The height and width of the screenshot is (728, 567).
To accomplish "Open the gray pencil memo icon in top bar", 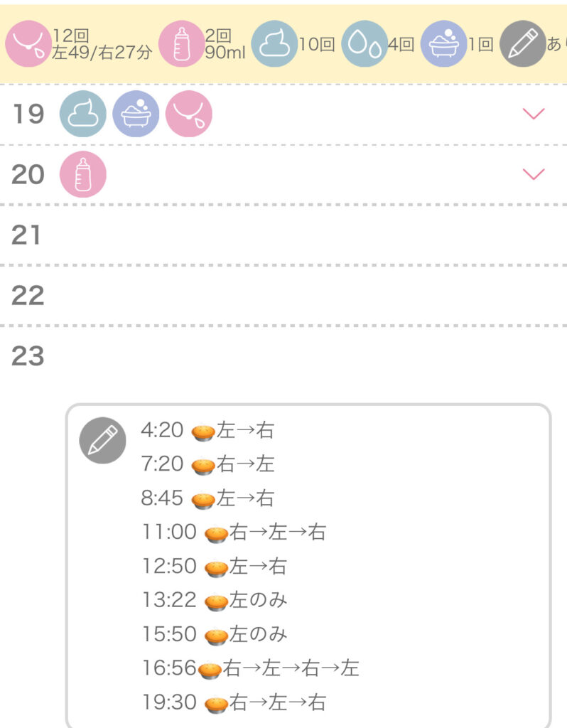I will (x=523, y=44).
